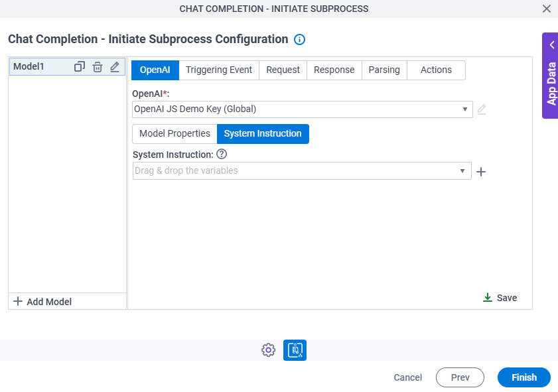
Task: Switch to the OpenAI tab
Action: pyautogui.click(x=155, y=70)
